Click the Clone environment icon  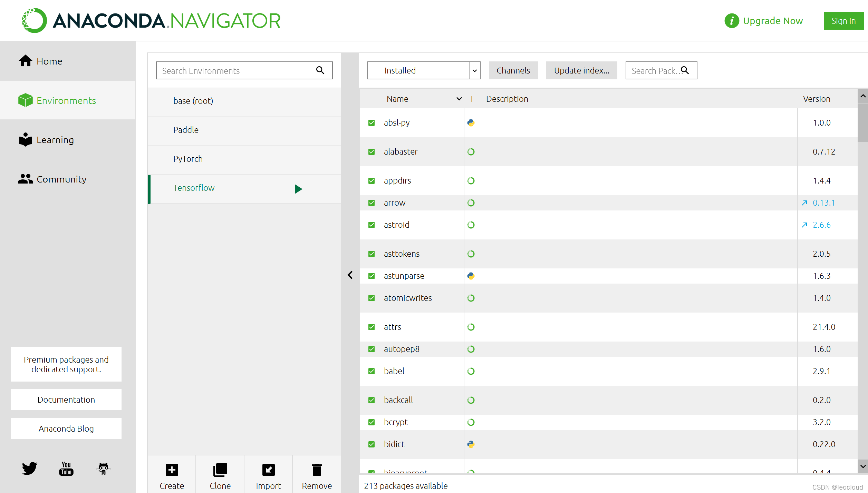[220, 470]
